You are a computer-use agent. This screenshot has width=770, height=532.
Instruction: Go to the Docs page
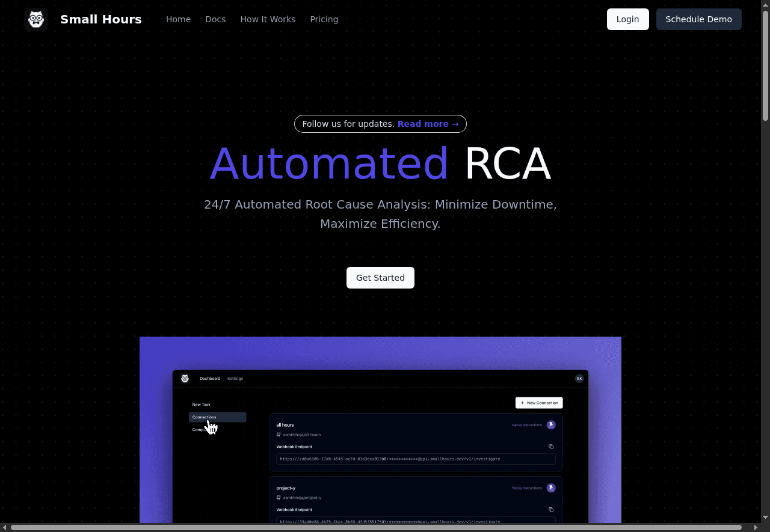coord(215,19)
